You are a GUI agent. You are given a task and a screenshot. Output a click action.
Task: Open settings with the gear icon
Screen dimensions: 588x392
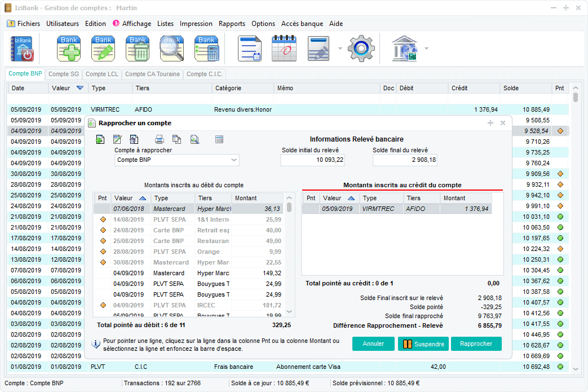click(361, 49)
